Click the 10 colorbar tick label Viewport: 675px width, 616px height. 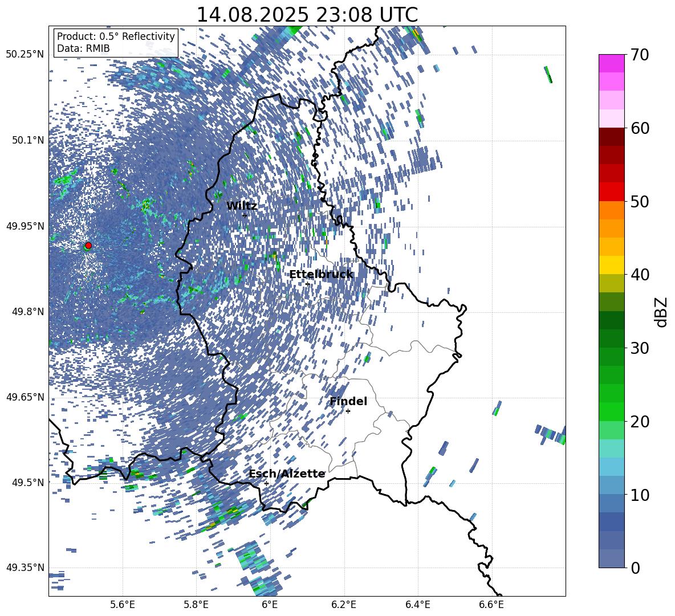pos(640,495)
